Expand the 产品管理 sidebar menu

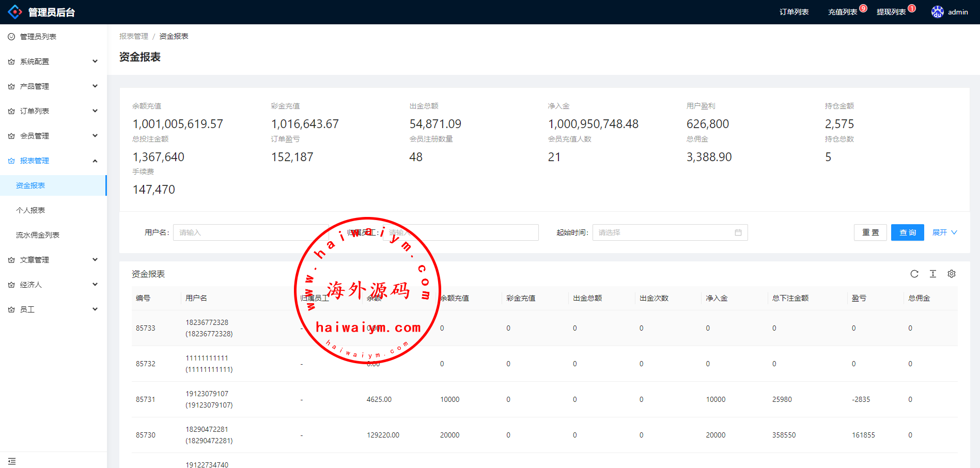(53, 86)
